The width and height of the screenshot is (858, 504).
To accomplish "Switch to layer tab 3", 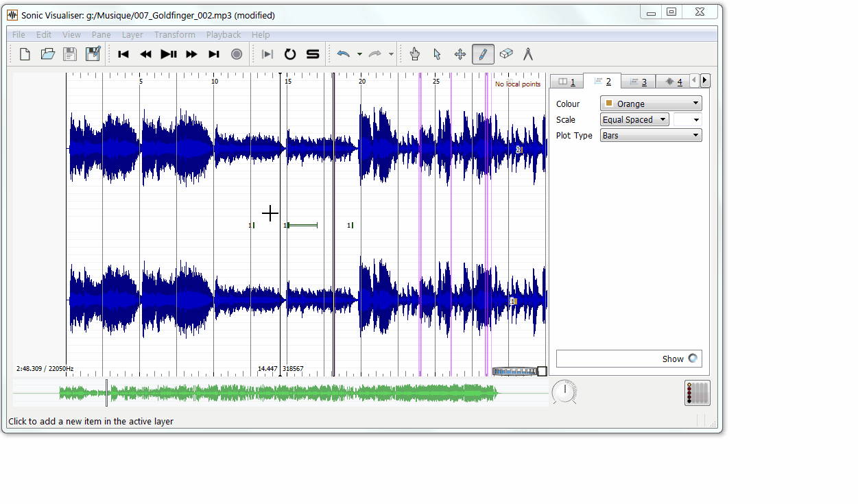I will (638, 82).
